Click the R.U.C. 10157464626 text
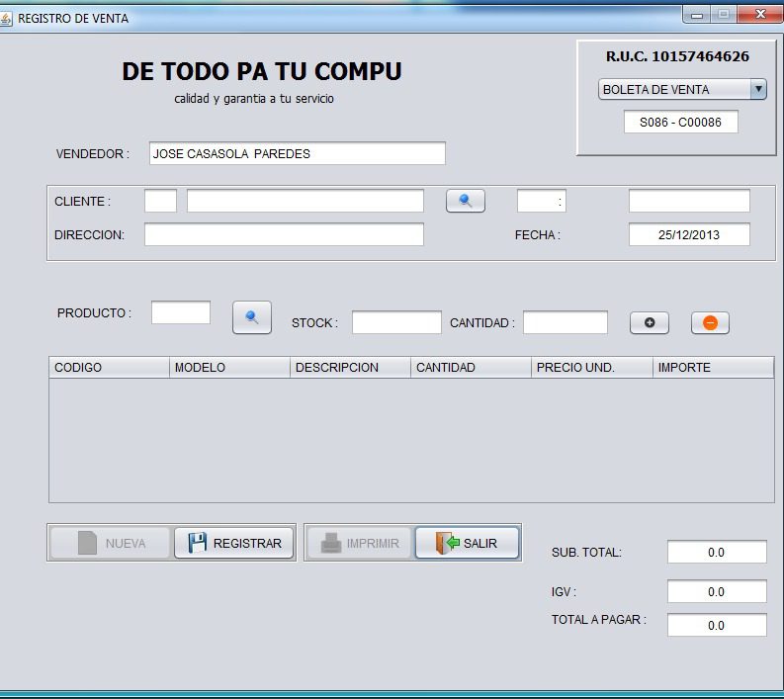Screen dimensions: 784x699 tap(677, 56)
